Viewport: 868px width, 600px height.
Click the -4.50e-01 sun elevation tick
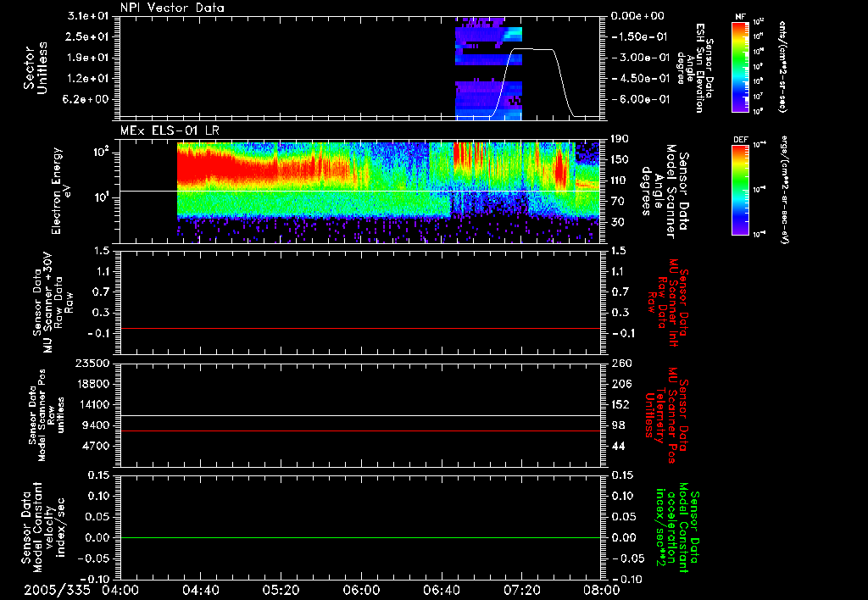640,79
